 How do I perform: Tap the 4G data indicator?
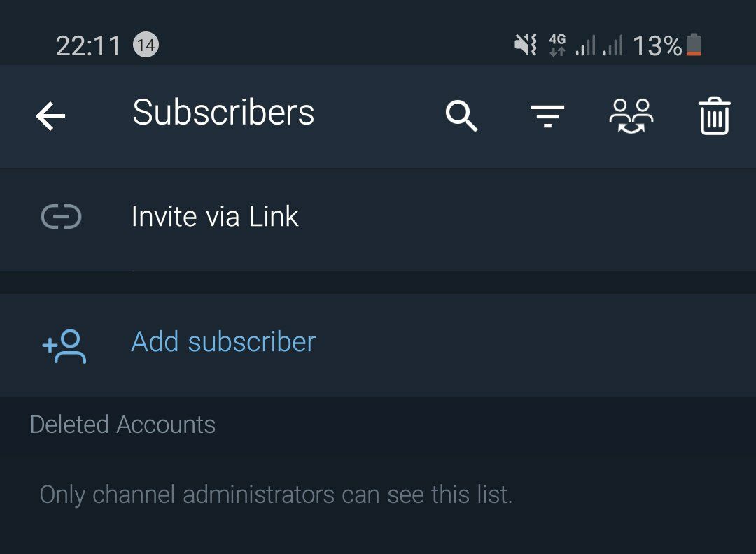point(557,45)
